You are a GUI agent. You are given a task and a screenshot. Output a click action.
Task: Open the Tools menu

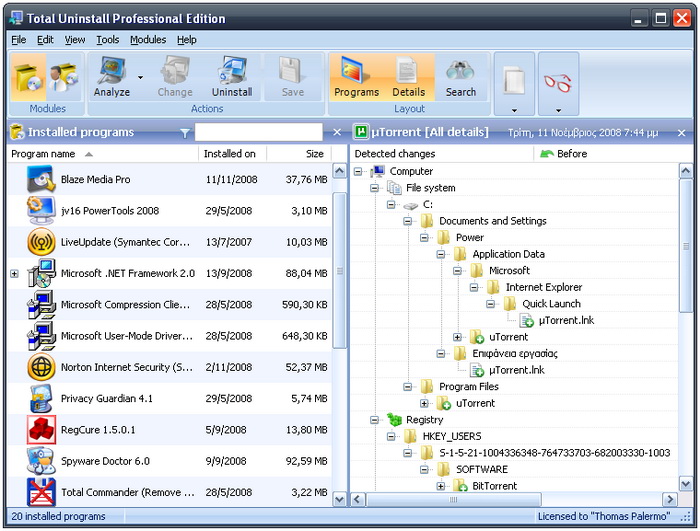click(x=107, y=40)
